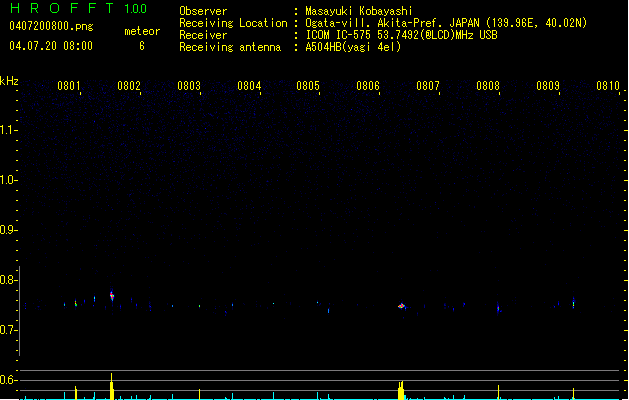Click the meteor echo after 0809
The width and height of the screenshot is (629, 400).
pyautogui.click(x=573, y=303)
